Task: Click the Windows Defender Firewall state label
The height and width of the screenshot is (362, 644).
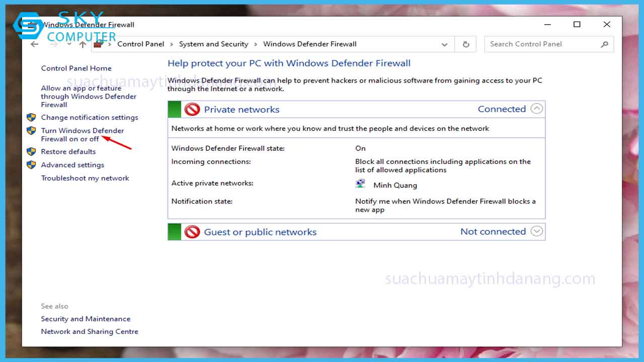Action: point(228,148)
